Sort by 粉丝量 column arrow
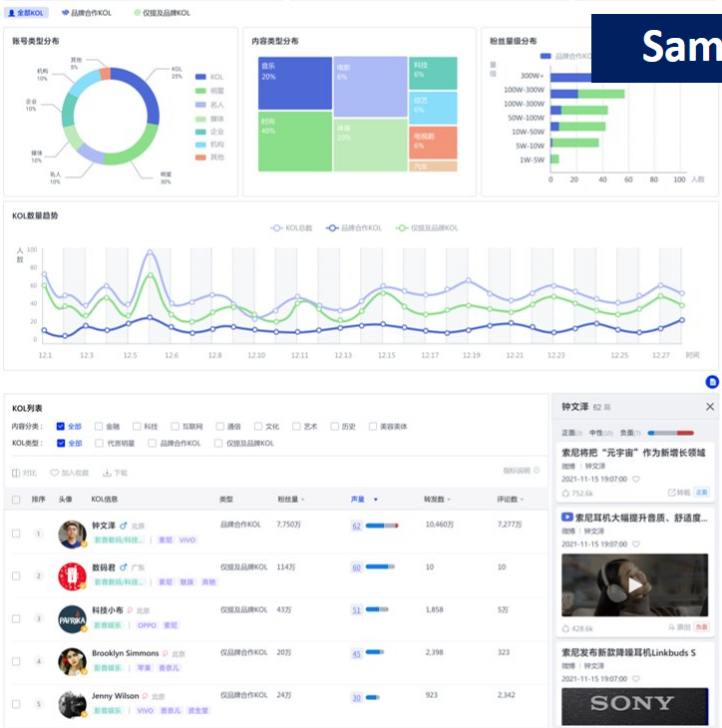This screenshot has width=722, height=728. click(x=303, y=500)
